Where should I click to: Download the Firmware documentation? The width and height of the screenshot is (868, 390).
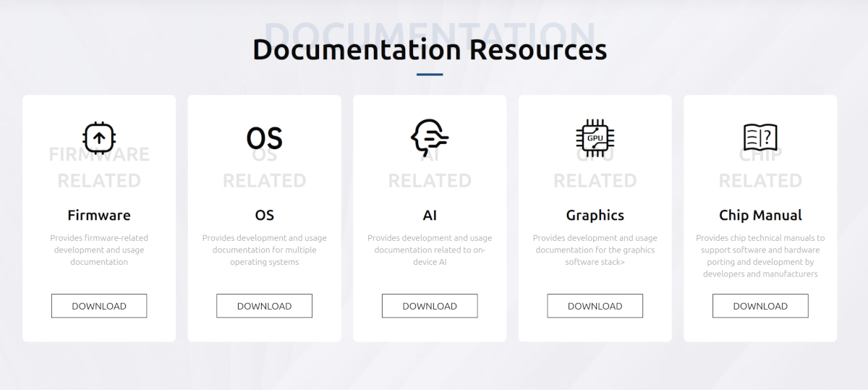tap(99, 306)
